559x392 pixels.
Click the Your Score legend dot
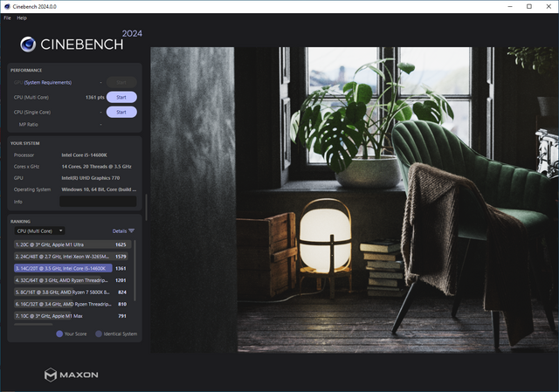pos(59,334)
